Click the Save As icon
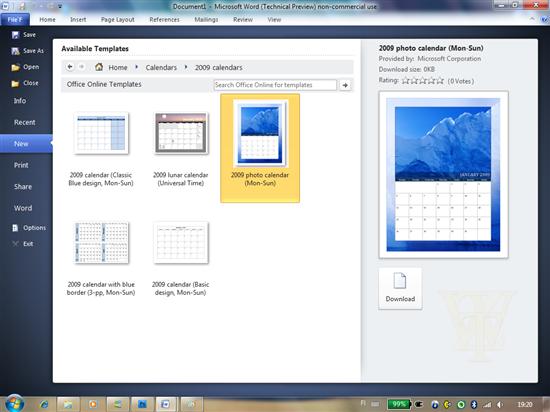The image size is (550, 412). [x=15, y=51]
